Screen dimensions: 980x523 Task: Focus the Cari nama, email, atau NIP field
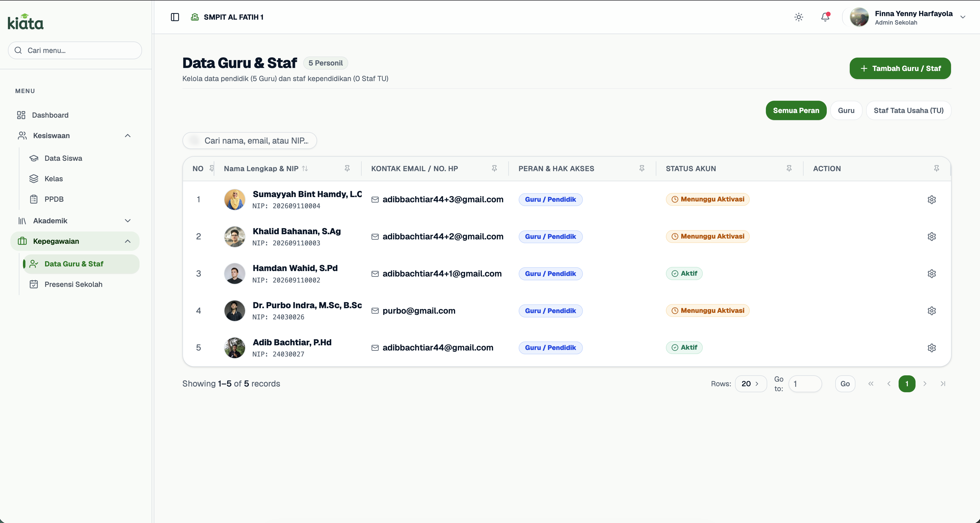pyautogui.click(x=250, y=141)
